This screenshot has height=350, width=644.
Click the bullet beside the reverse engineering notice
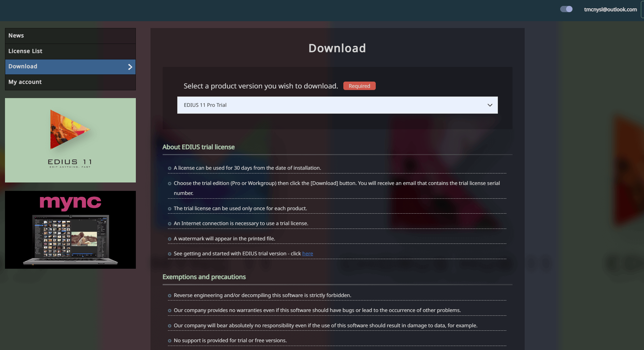(169, 296)
